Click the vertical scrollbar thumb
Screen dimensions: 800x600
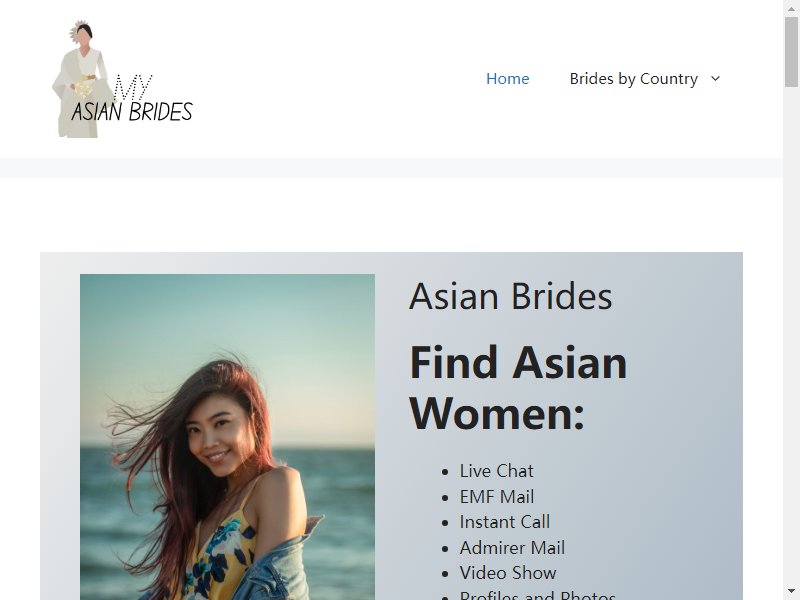pos(791,52)
